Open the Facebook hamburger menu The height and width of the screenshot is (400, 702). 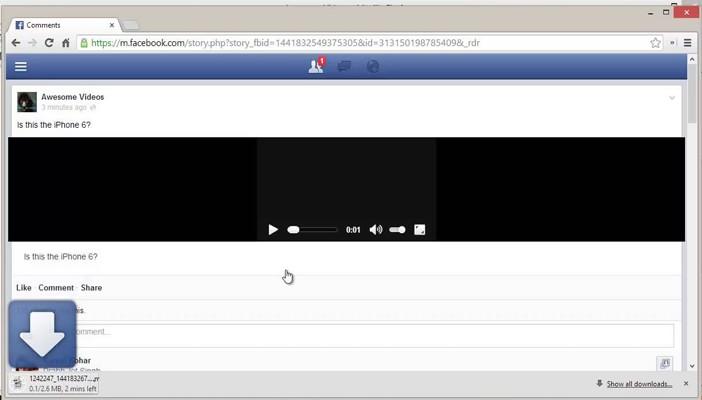click(x=20, y=67)
